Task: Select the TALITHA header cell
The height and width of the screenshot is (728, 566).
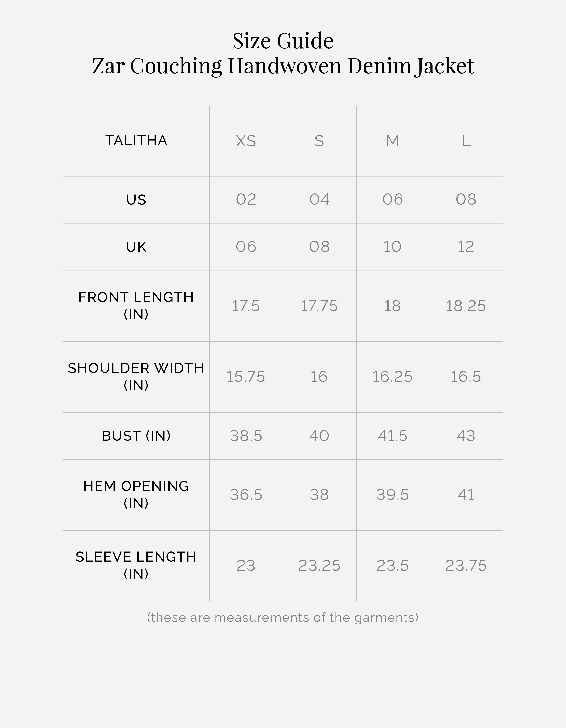Action: 136,140
